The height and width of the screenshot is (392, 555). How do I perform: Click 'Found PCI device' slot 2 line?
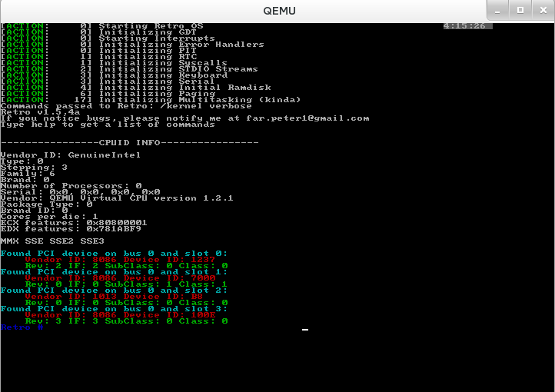(x=114, y=291)
